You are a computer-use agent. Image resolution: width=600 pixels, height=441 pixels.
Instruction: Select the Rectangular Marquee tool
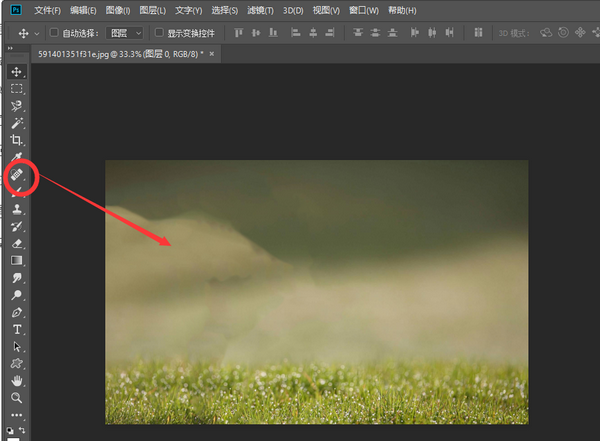point(17,89)
